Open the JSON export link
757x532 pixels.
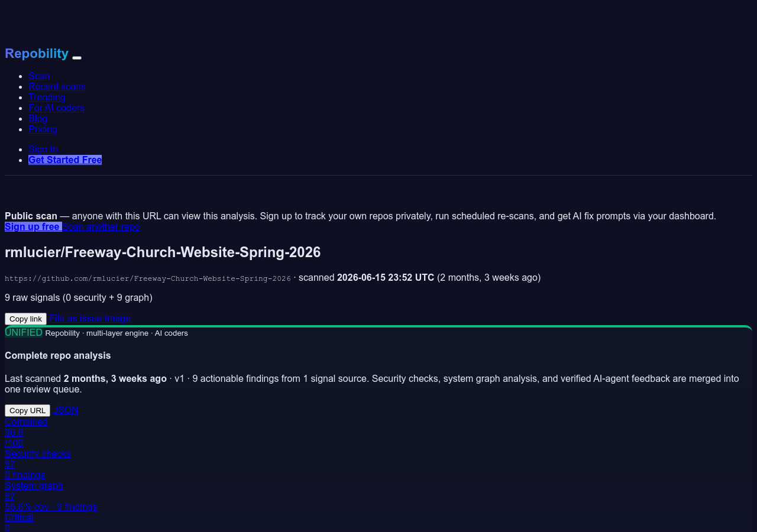[x=66, y=410]
